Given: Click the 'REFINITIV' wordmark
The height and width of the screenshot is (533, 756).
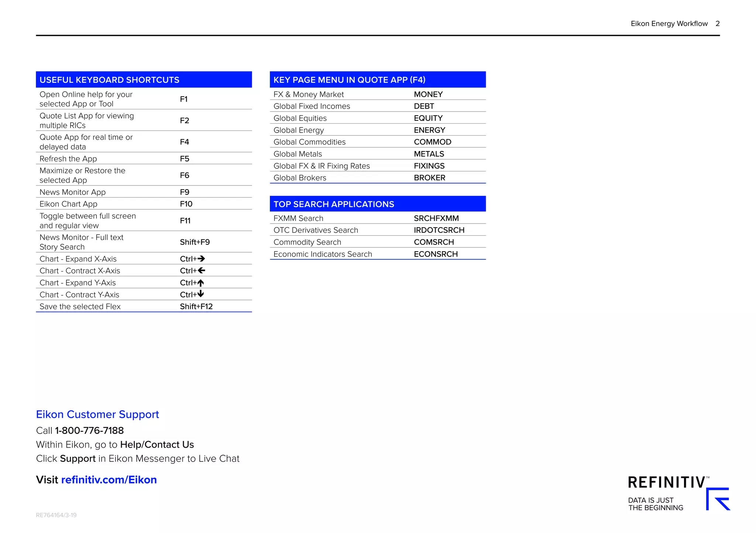Looking at the screenshot, I should 667,482.
